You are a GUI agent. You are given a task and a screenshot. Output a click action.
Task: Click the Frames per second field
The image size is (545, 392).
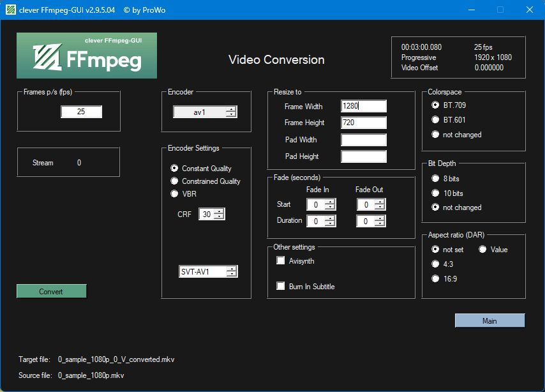pyautogui.click(x=81, y=112)
